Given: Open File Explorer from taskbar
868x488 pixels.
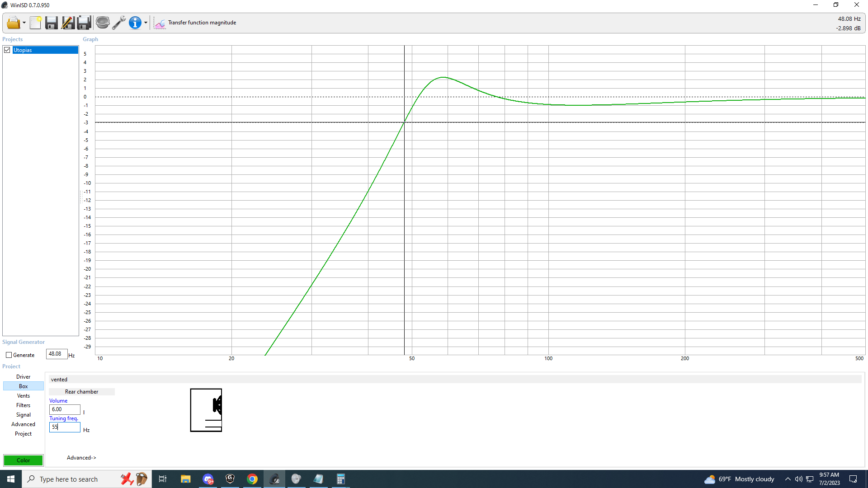Looking at the screenshot, I should pyautogui.click(x=185, y=479).
